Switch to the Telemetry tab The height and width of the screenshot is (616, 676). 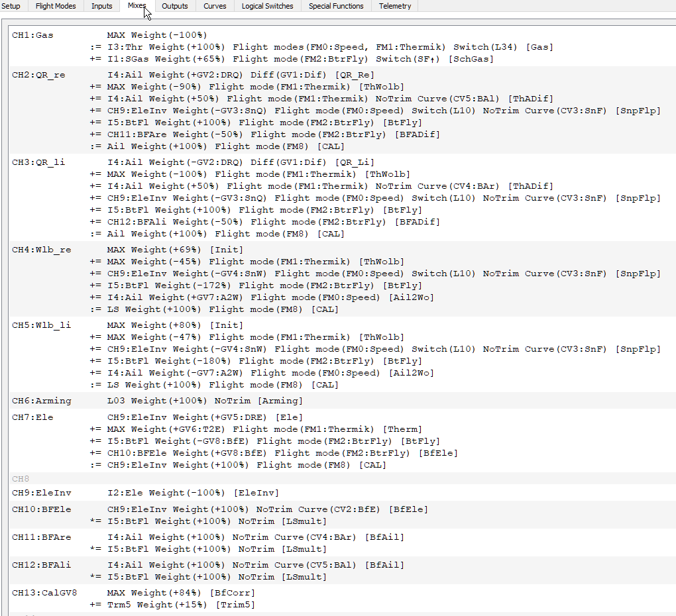coord(395,6)
